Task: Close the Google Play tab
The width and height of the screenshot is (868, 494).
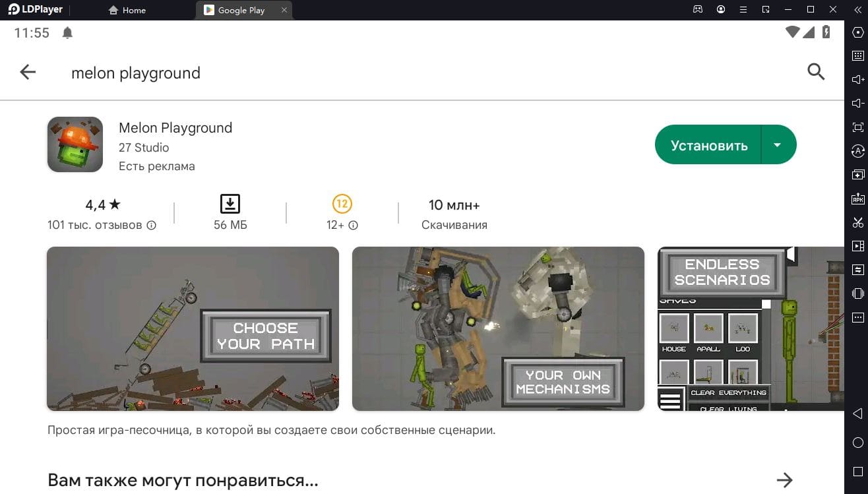Action: click(x=284, y=10)
